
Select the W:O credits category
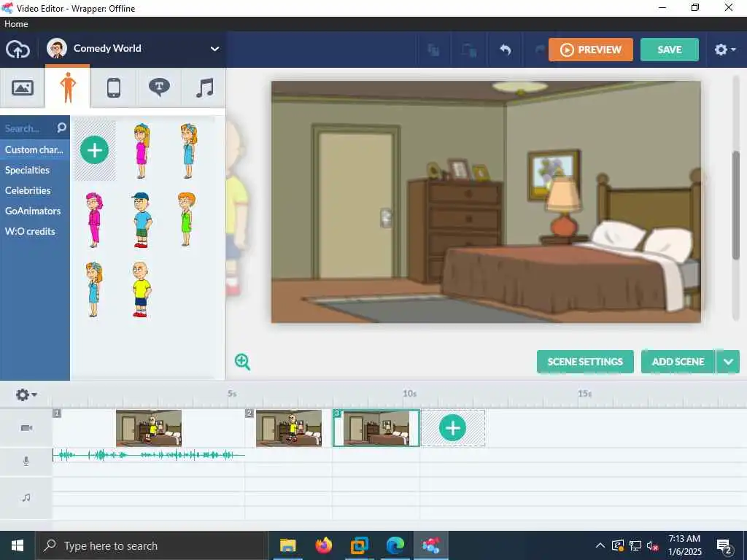[30, 231]
